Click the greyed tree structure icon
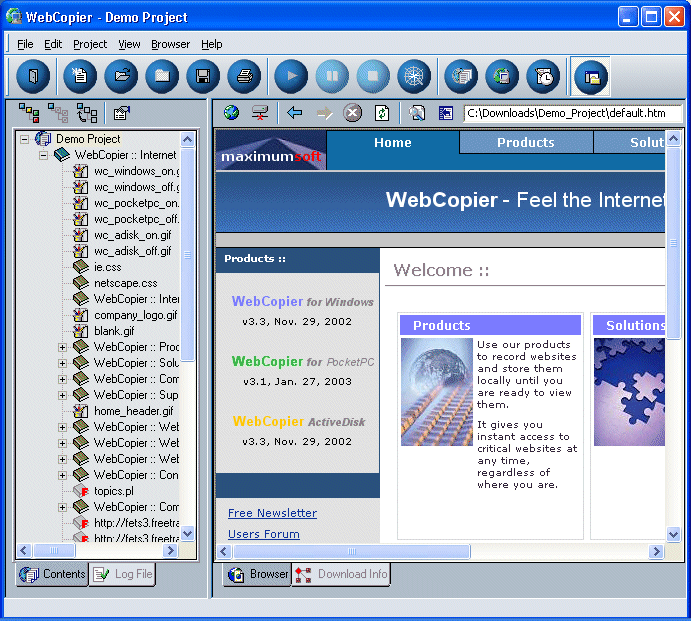Screen dimensions: 691x621 tap(58, 113)
